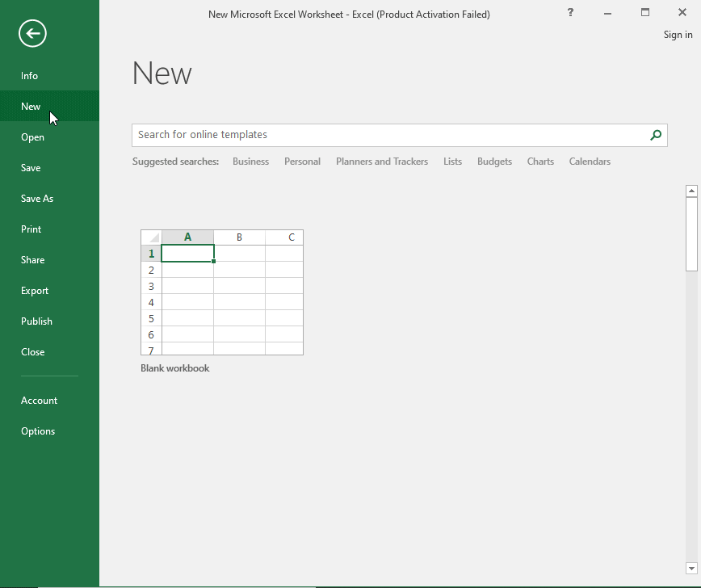Click the vertical scrollbar thumb
The height and width of the screenshot is (588, 701).
[691, 234]
